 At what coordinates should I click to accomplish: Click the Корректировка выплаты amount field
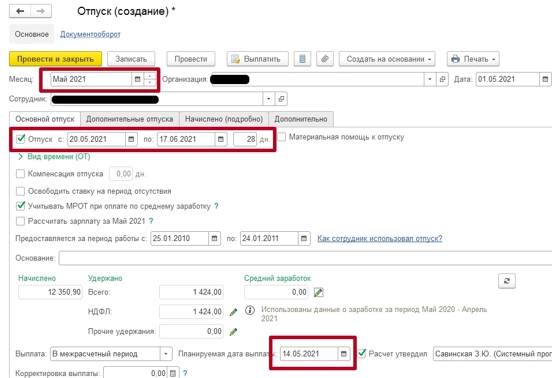[135, 373]
